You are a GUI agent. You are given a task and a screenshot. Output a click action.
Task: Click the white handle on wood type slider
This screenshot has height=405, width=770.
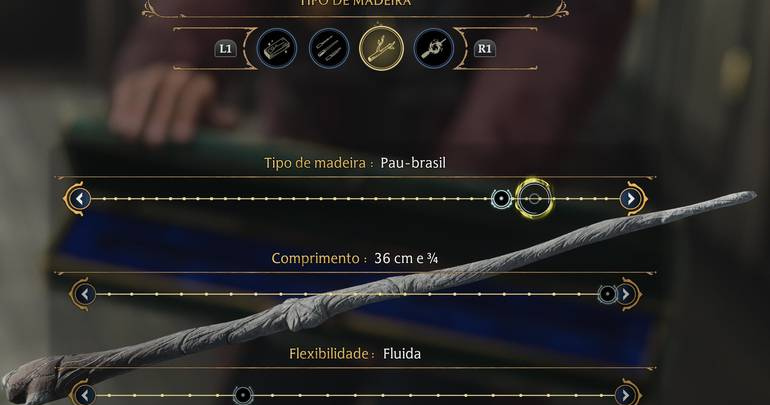click(501, 199)
